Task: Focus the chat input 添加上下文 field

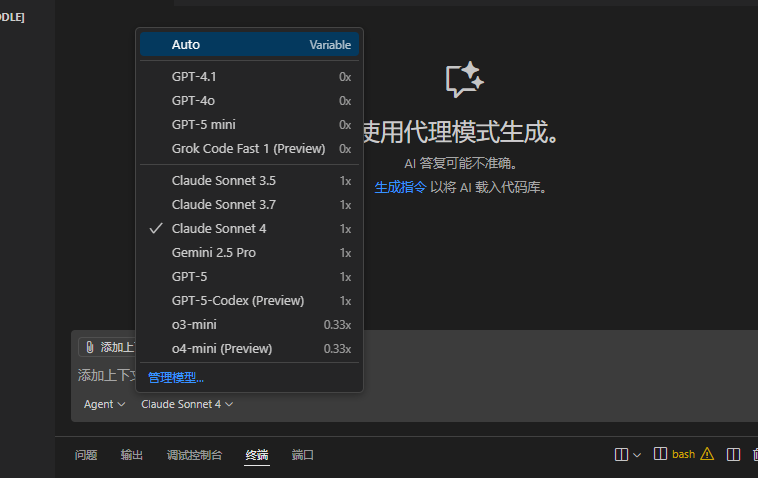Action: click(106, 376)
